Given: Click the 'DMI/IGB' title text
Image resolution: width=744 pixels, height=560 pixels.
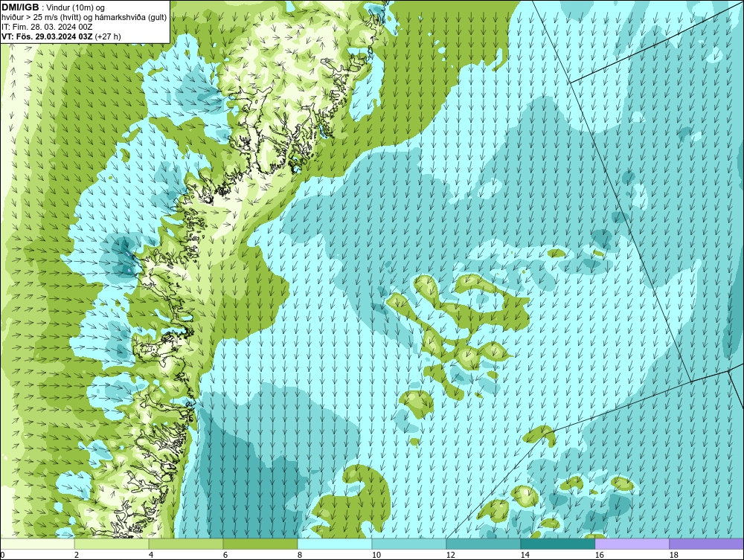Looking at the screenshot, I should pyautogui.click(x=20, y=7).
